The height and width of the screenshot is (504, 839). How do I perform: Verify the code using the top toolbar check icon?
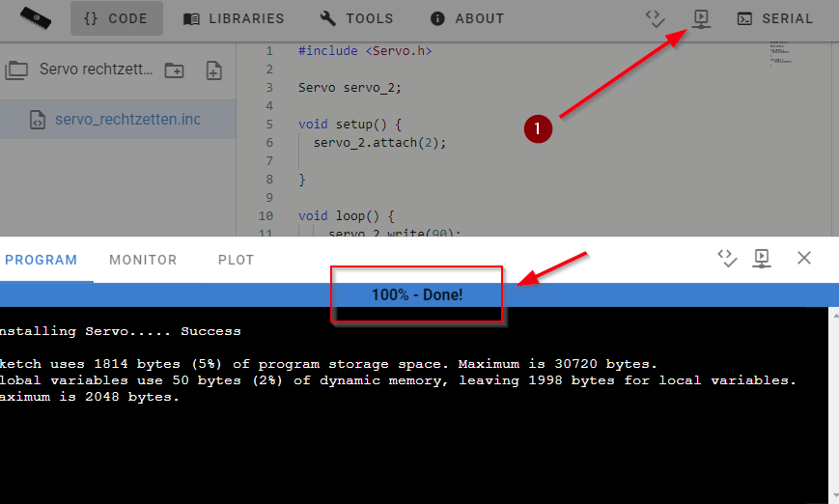coord(656,18)
